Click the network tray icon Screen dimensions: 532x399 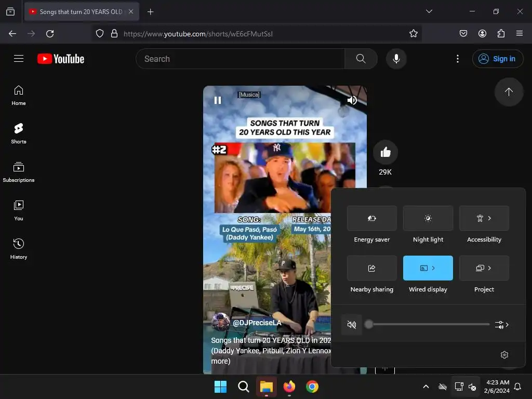point(459,387)
